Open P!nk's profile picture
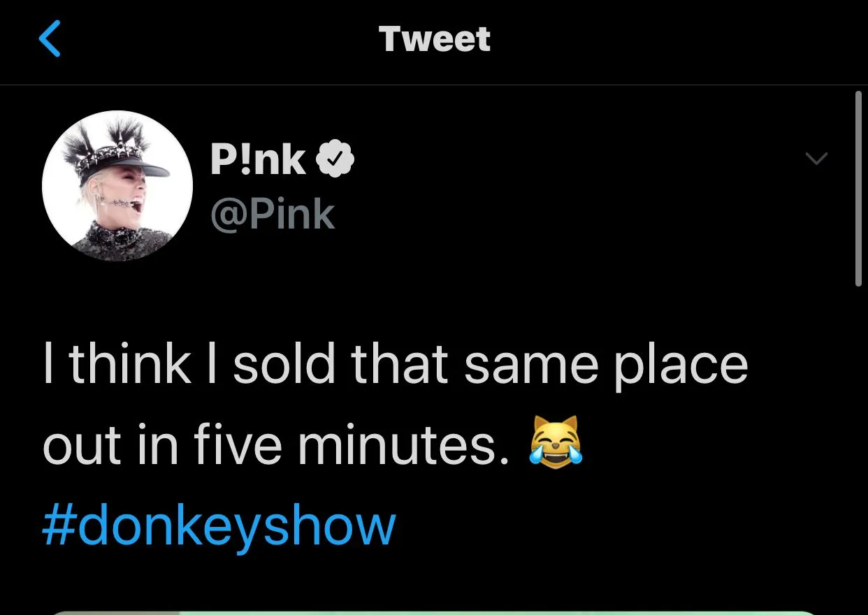 (117, 186)
